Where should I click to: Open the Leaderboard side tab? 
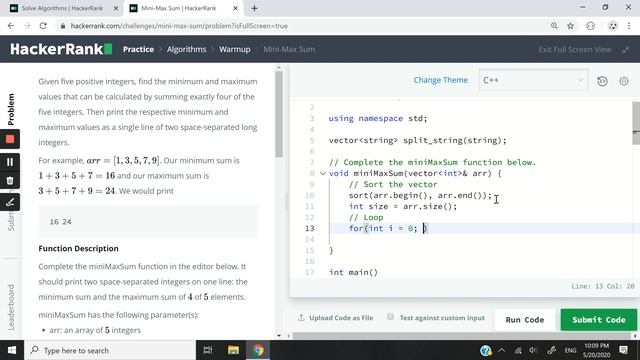(11, 307)
